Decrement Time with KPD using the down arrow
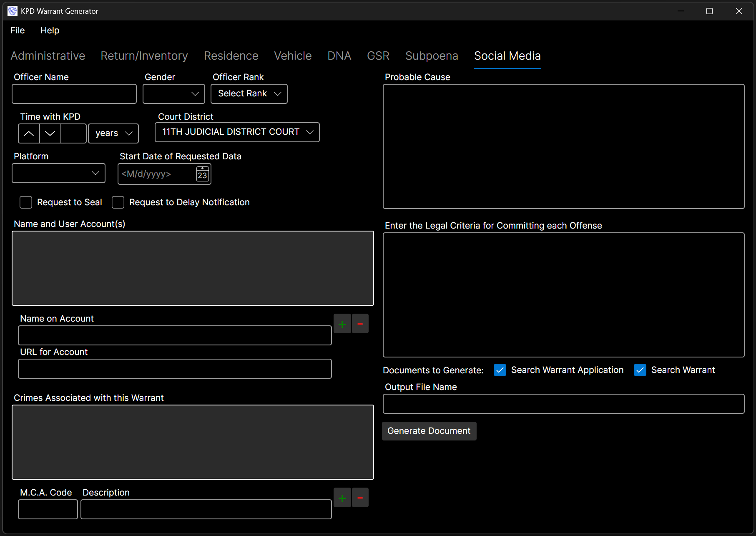The height and width of the screenshot is (536, 756). click(x=50, y=133)
